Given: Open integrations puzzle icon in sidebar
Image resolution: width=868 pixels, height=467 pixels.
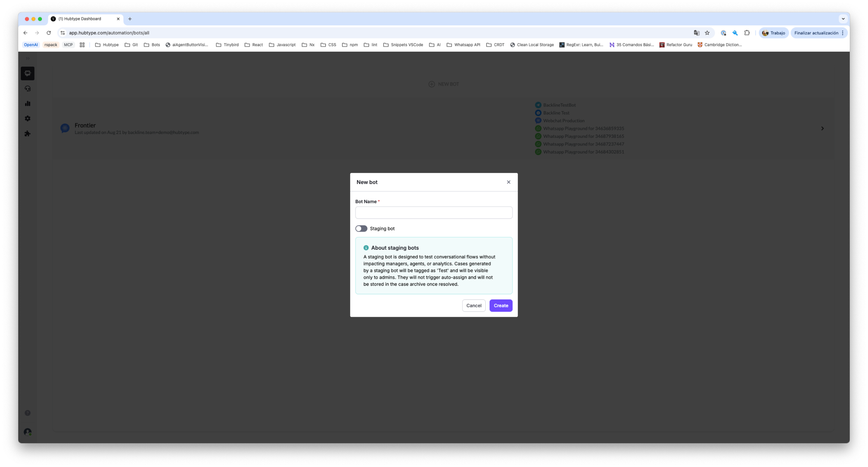Looking at the screenshot, I should [28, 134].
